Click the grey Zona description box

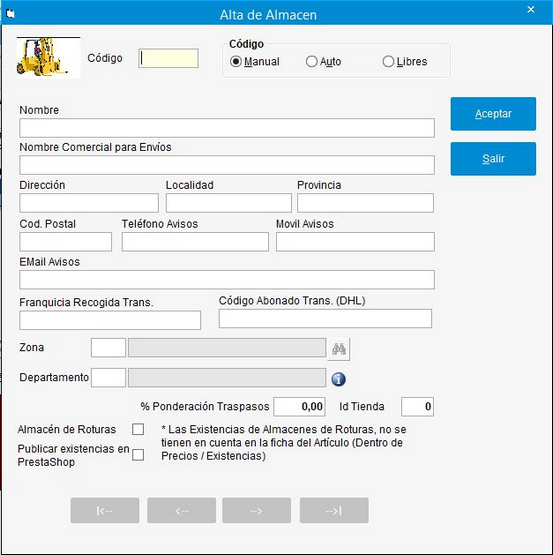[227, 348]
